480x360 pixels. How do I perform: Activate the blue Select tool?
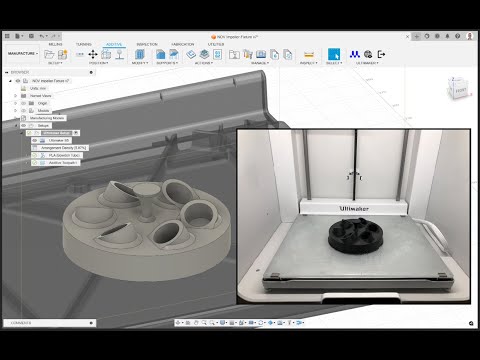334,54
